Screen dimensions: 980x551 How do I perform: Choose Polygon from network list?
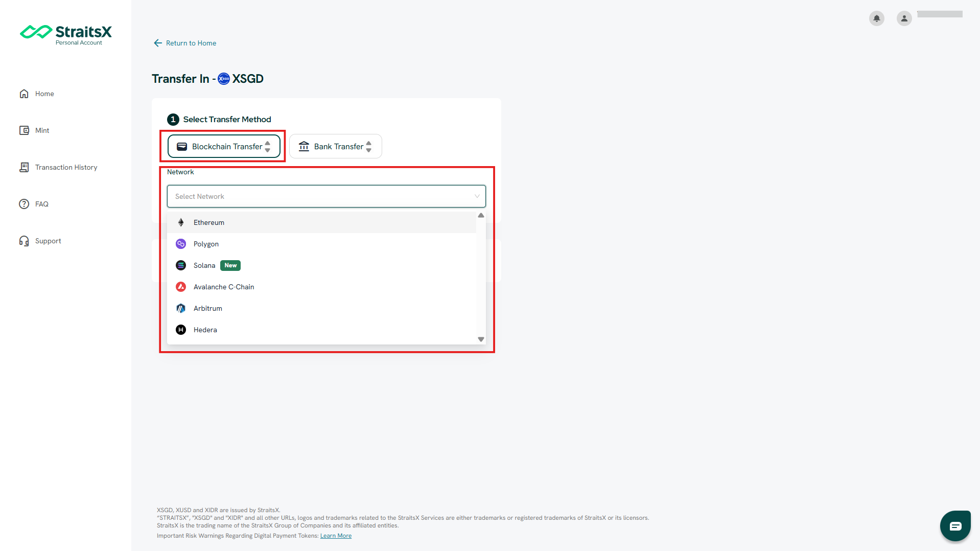click(x=322, y=244)
